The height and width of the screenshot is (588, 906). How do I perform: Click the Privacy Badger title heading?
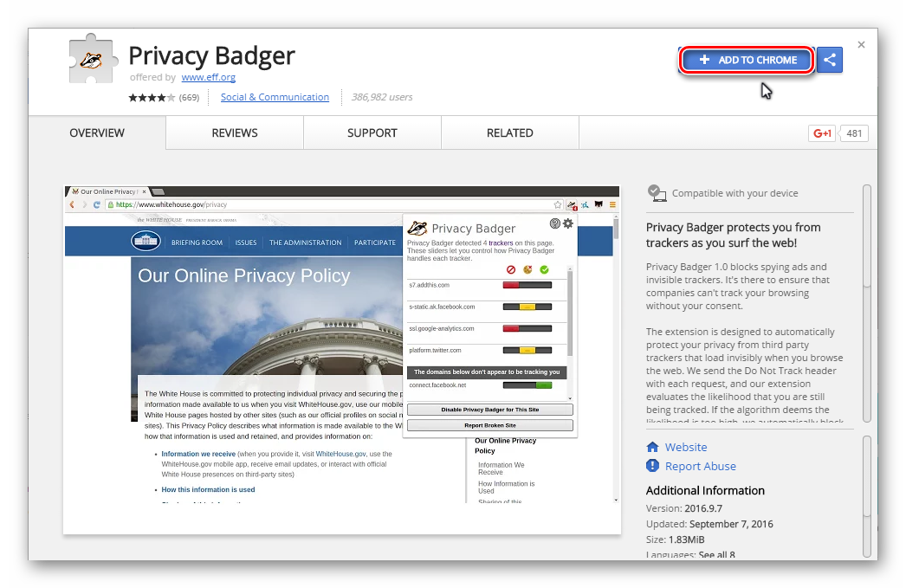click(211, 56)
